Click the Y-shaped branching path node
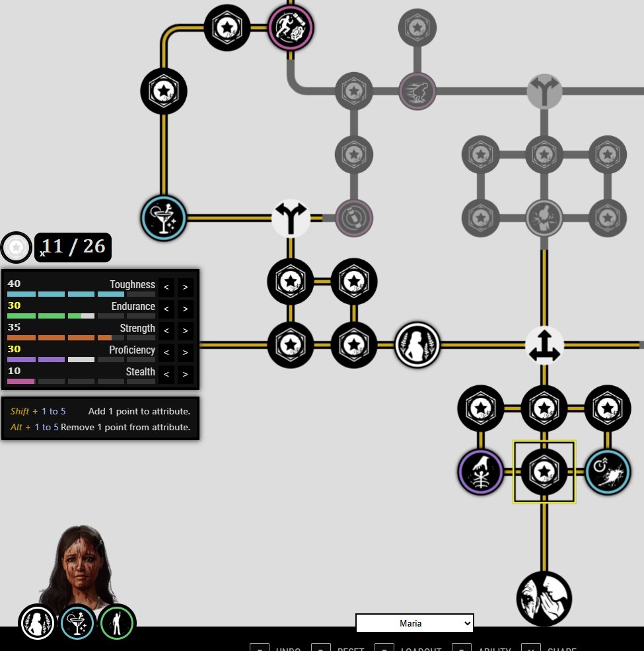 click(x=291, y=217)
